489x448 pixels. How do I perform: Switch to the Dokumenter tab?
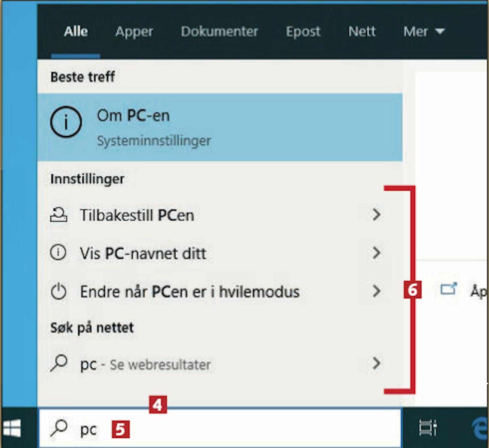click(x=219, y=32)
